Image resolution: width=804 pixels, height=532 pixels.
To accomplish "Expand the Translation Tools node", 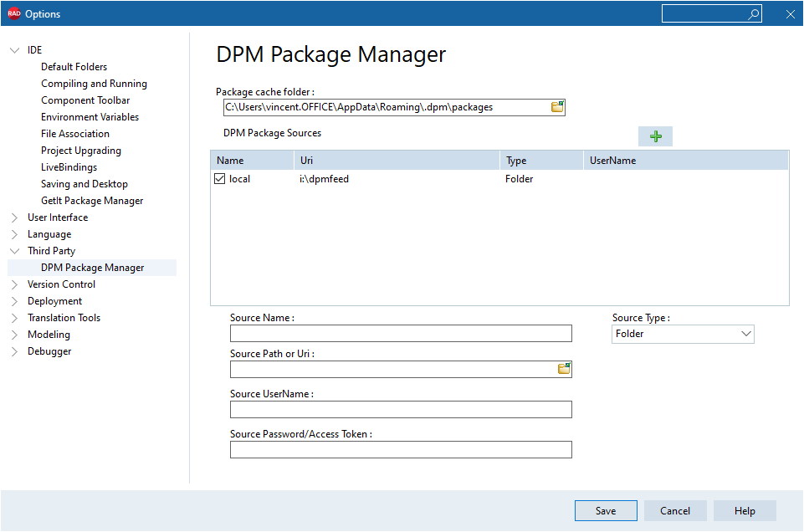I will [14, 318].
